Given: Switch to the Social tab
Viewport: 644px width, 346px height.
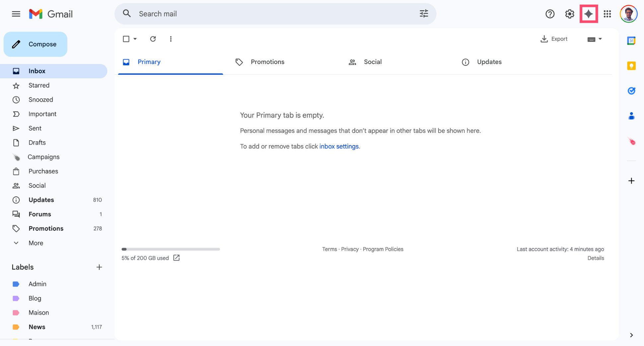Looking at the screenshot, I should click(372, 62).
